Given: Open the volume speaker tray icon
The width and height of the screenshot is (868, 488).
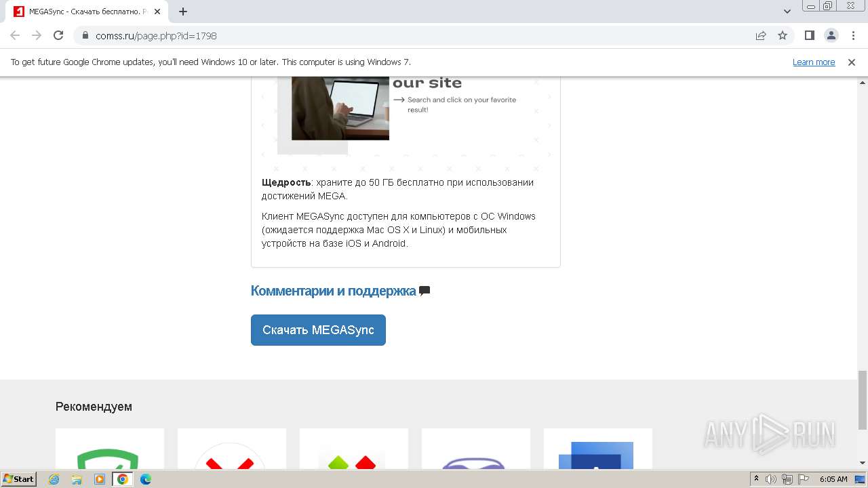Looking at the screenshot, I should point(771,479).
